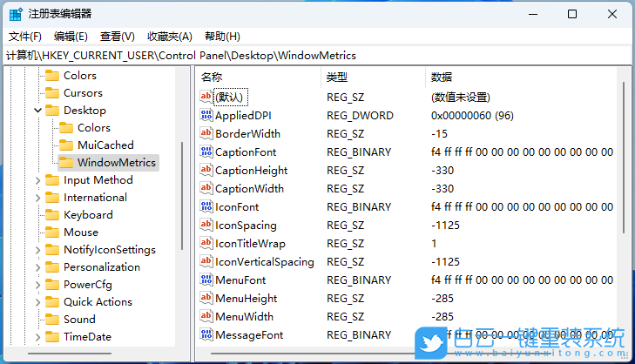Select the Personalization key label

tap(102, 267)
